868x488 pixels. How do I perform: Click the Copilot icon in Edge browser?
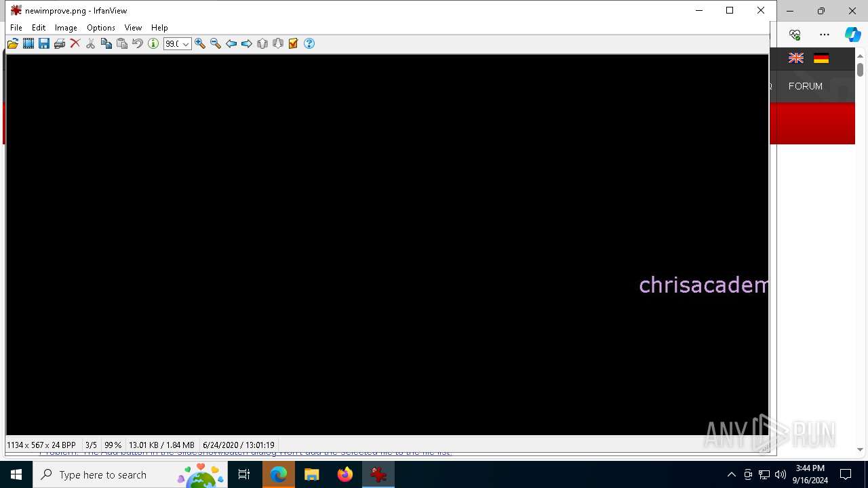pyautogui.click(x=852, y=35)
